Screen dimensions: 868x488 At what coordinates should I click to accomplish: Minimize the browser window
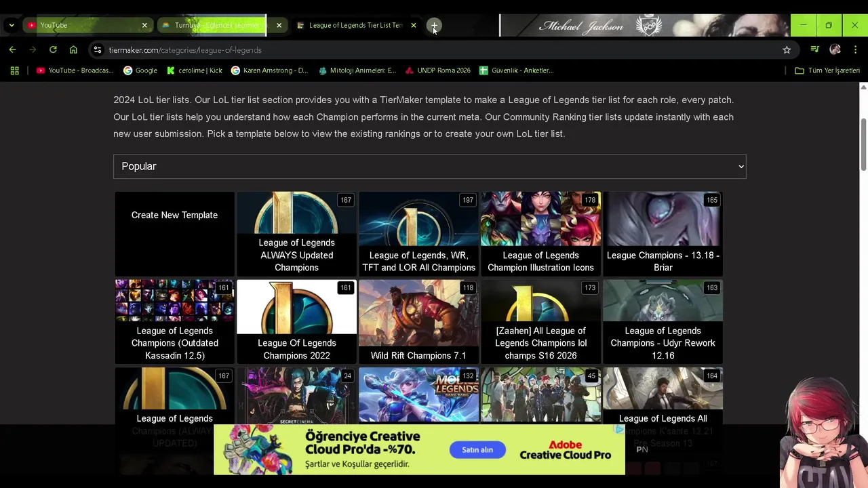tap(804, 25)
